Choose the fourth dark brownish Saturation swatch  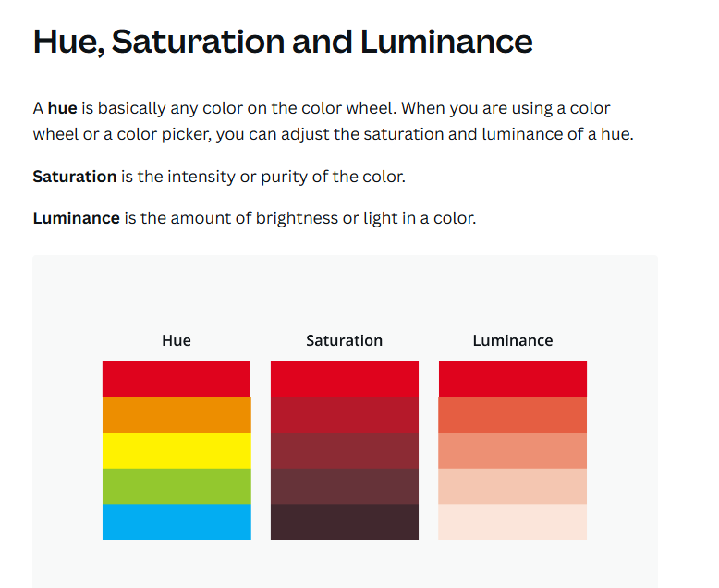pyautogui.click(x=345, y=486)
